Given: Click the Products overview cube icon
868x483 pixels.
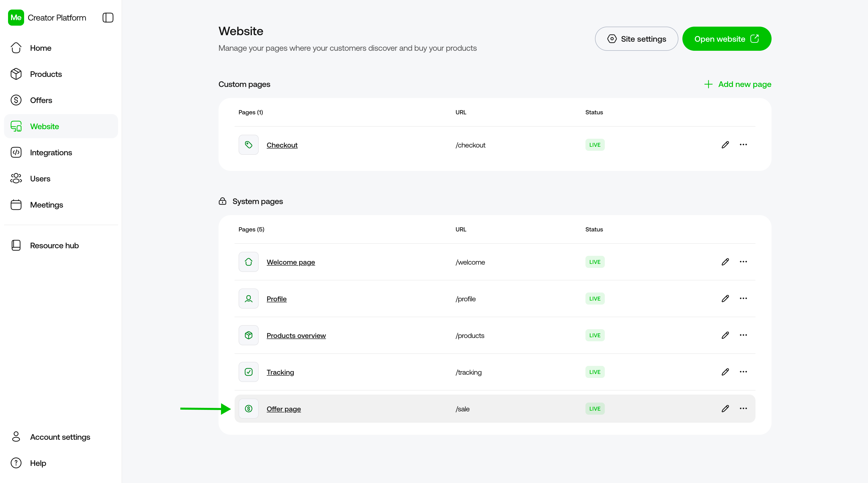Looking at the screenshot, I should tap(249, 335).
